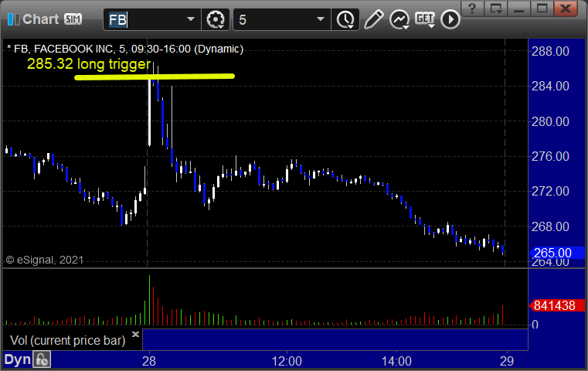Click the window link dropdown icon
The height and width of the screenshot is (371, 588).
[496, 9]
